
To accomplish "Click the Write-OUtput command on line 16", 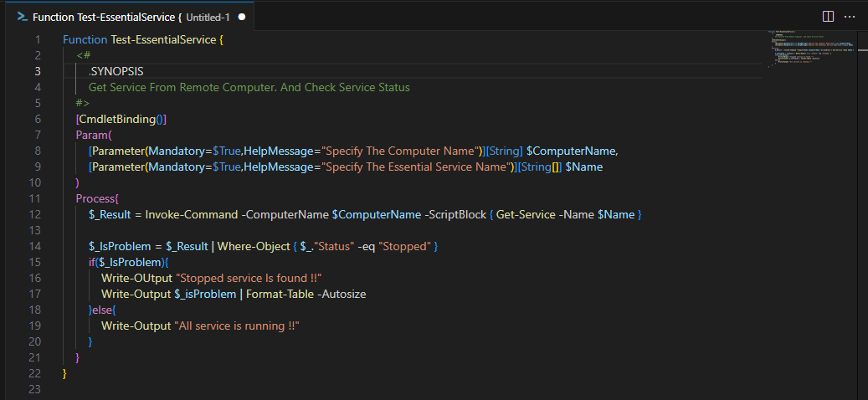I will coord(136,279).
